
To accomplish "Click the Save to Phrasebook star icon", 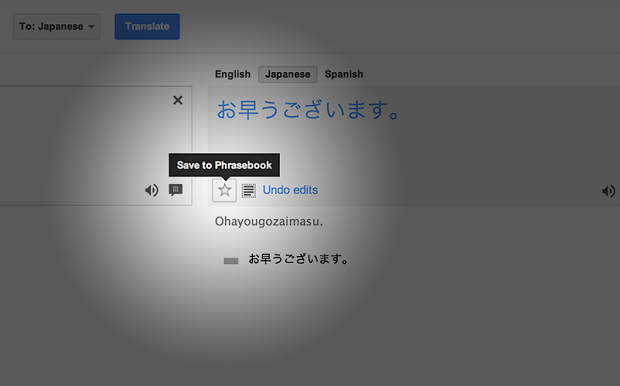I will click(x=224, y=190).
